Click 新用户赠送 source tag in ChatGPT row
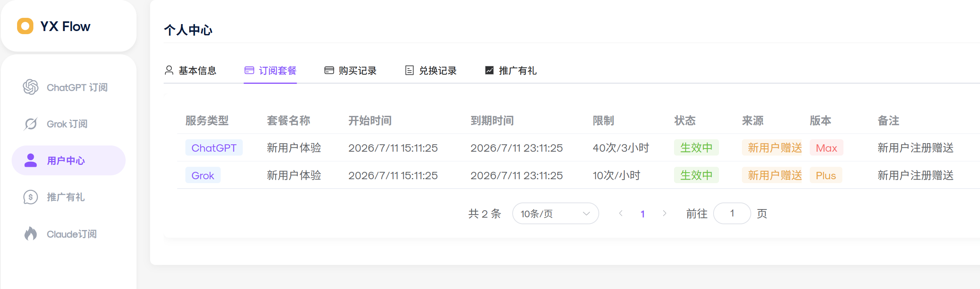Image resolution: width=980 pixels, height=289 pixels. [x=772, y=148]
